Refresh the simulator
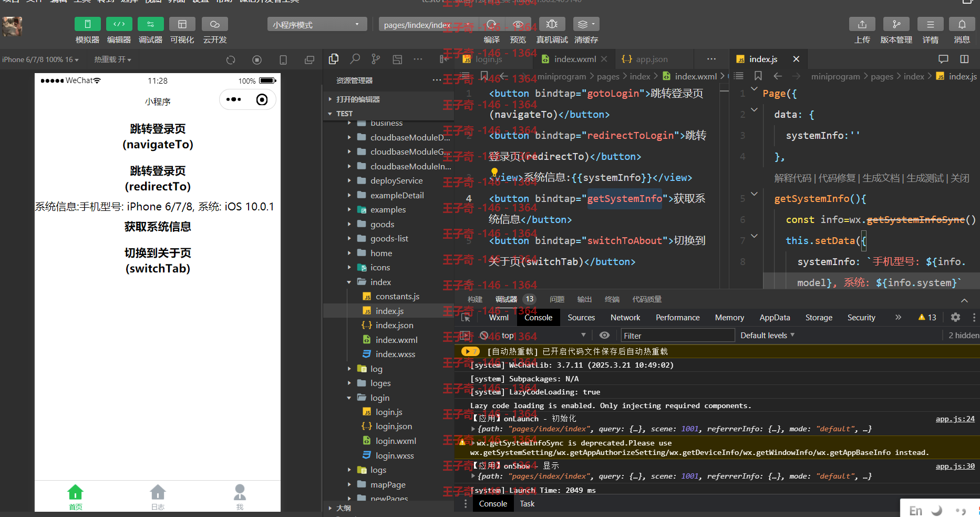Image resolution: width=980 pixels, height=517 pixels. (231, 60)
